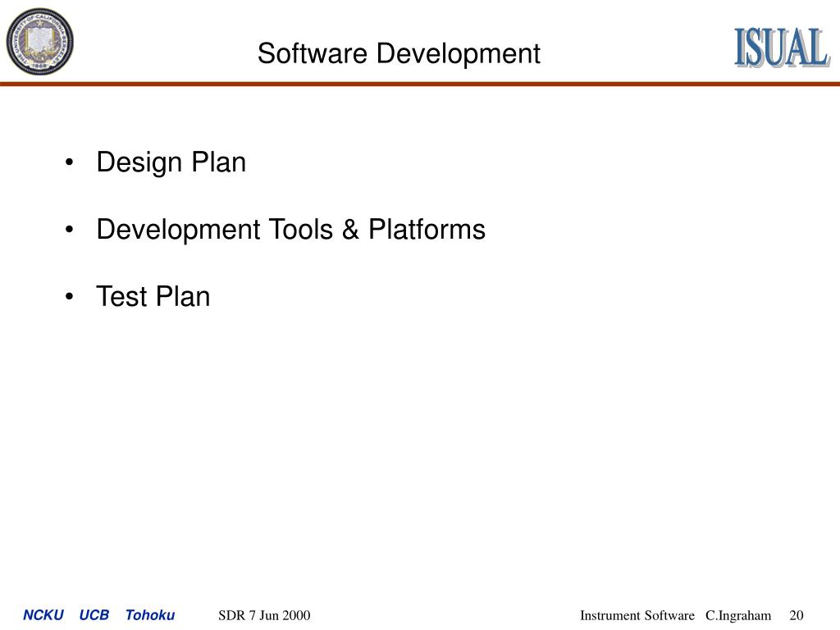Click 'Instrument Software' footer text
This screenshot has width=840, height=630.
pos(637,615)
